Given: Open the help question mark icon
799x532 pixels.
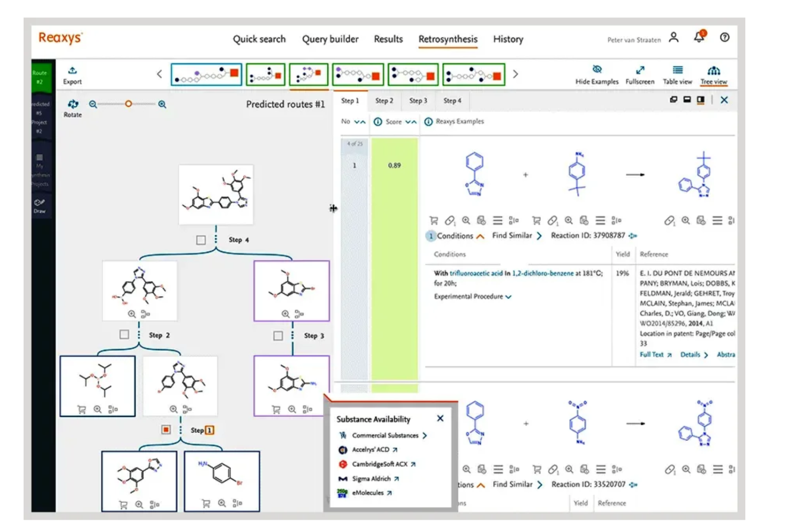Looking at the screenshot, I should pos(725,37).
